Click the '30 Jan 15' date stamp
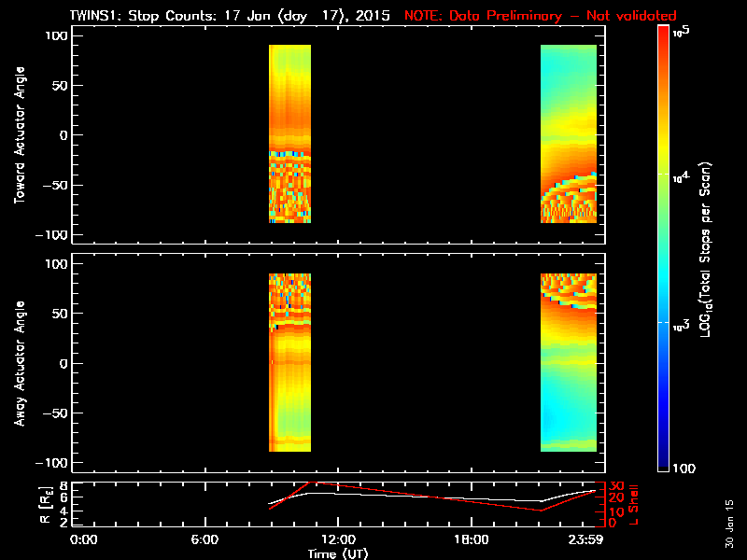Screen dimensions: 747x560 [729, 524]
